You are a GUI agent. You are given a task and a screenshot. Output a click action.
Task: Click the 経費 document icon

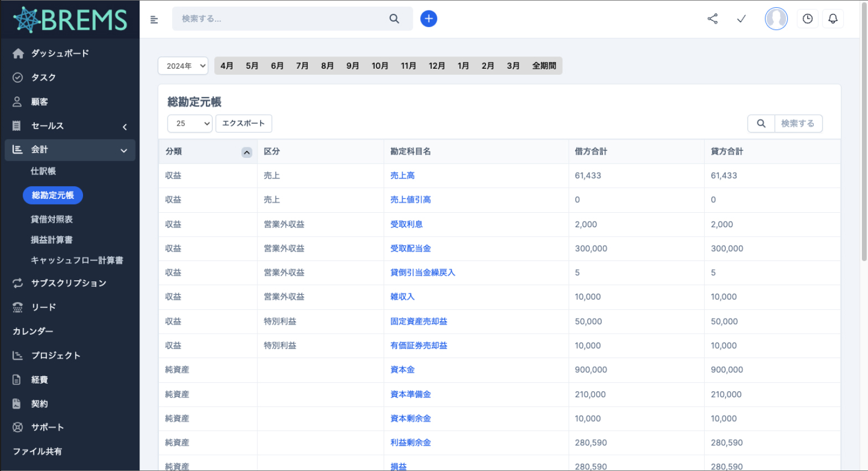(x=17, y=380)
